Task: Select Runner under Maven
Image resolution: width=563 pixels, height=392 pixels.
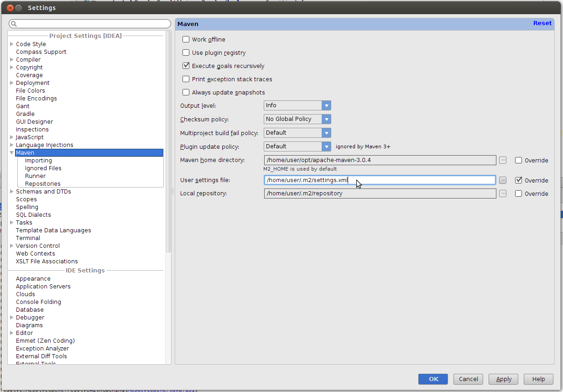Action: click(x=35, y=176)
